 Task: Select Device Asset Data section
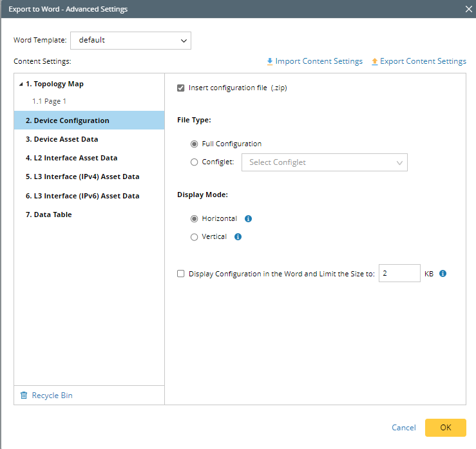[62, 139]
